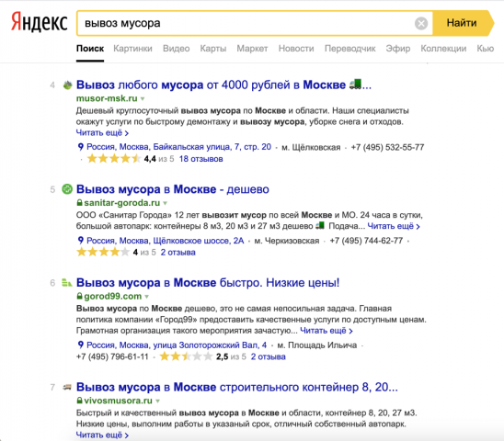Click the 4,4 star rating for musor-msk.ru
Viewport: 504px width, 441px height.
[x=114, y=158]
